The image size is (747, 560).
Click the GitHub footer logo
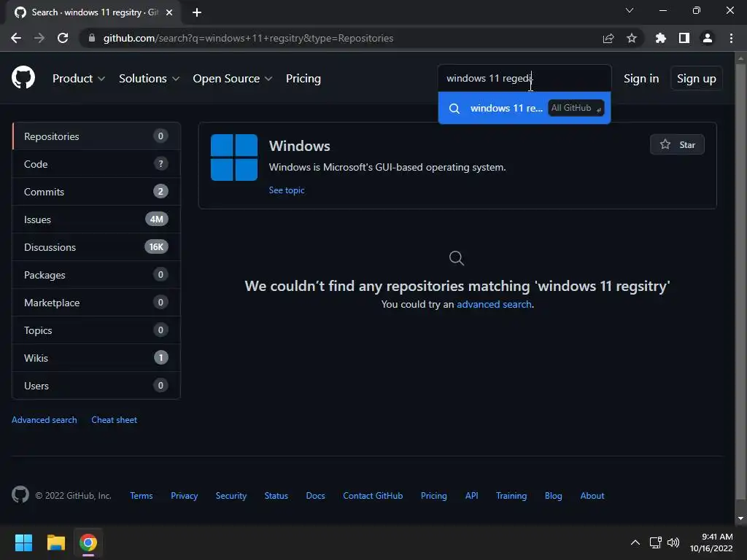click(20, 495)
